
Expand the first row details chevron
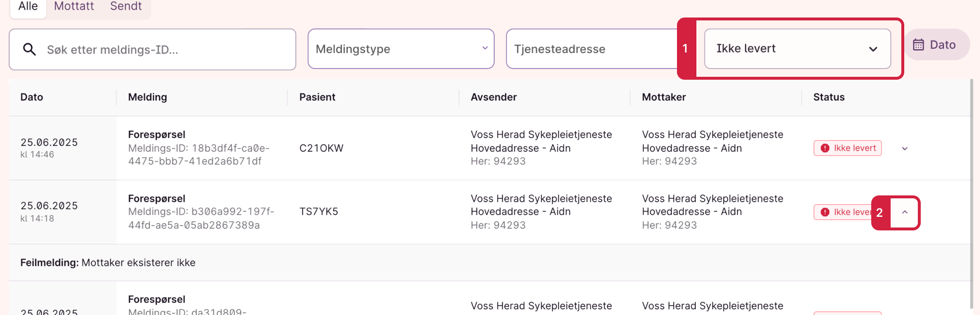pos(905,148)
